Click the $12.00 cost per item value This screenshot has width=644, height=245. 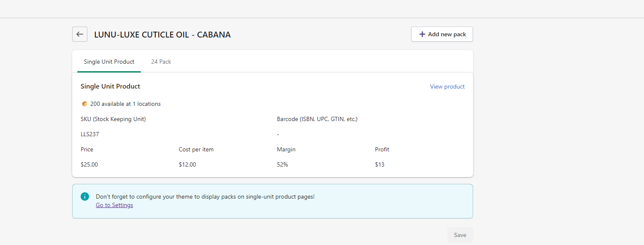pyautogui.click(x=187, y=164)
